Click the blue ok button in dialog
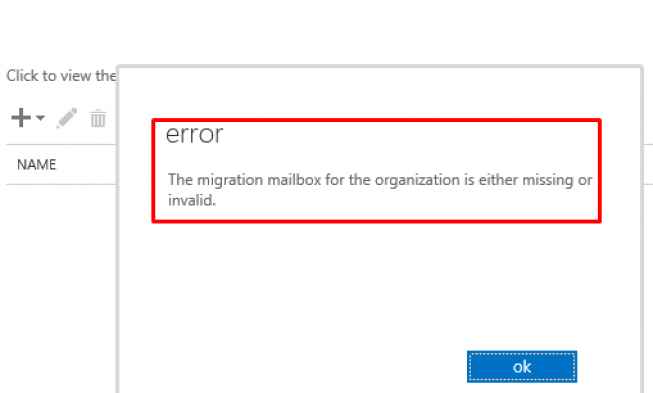 pyautogui.click(x=522, y=367)
